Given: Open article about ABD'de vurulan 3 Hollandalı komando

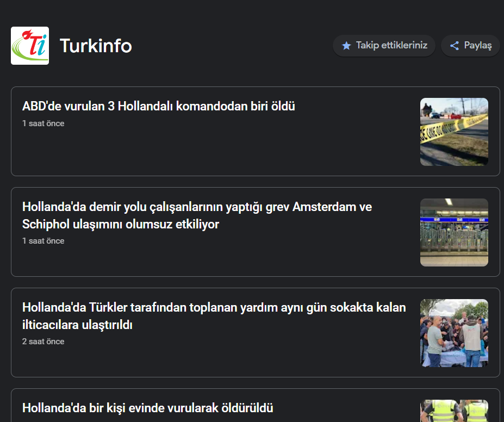Looking at the screenshot, I should pos(158,106).
